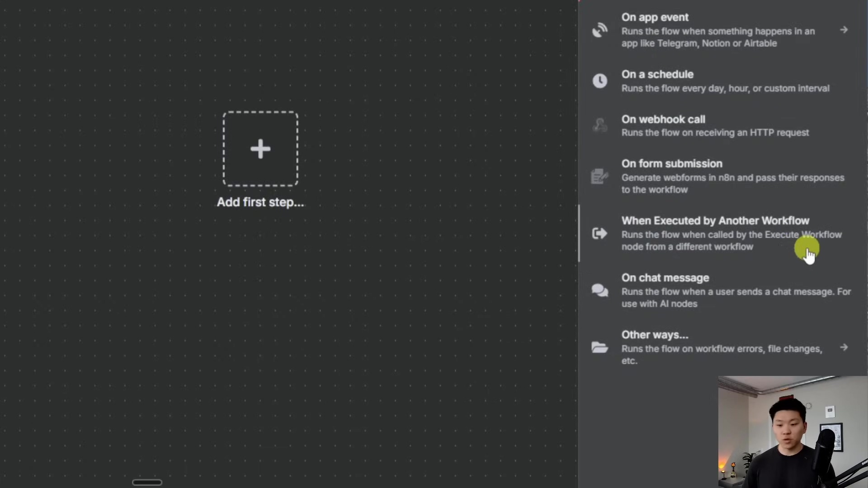Click the On form submission form icon
The image size is (868, 488).
600,176
